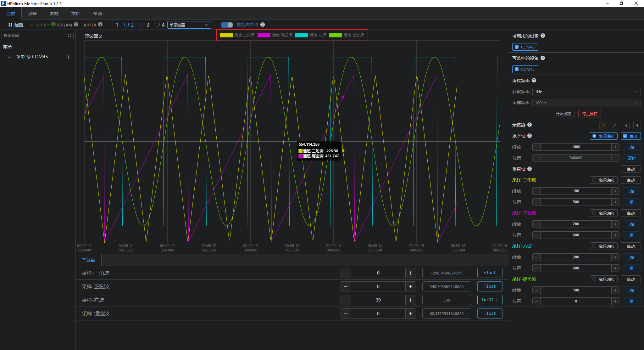This screenshot has height=350, width=644.
Task: Decrease the horizontal axis 缩放 value 1000
Action: point(536,147)
